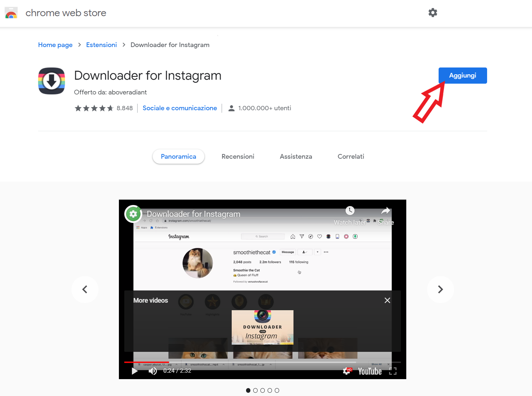The image size is (532, 396).
Task: Switch to the Recensioni tab
Action: (238, 157)
